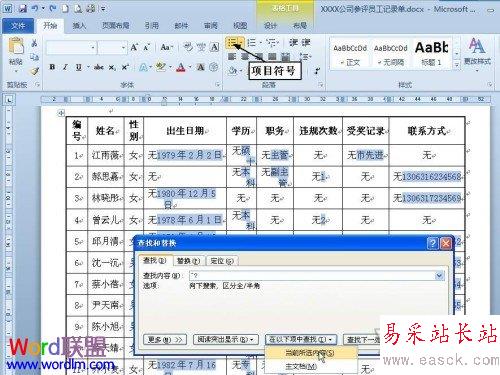Toggle Align Left paragraph button
The height and width of the screenshot is (375, 500).
tap(232, 56)
